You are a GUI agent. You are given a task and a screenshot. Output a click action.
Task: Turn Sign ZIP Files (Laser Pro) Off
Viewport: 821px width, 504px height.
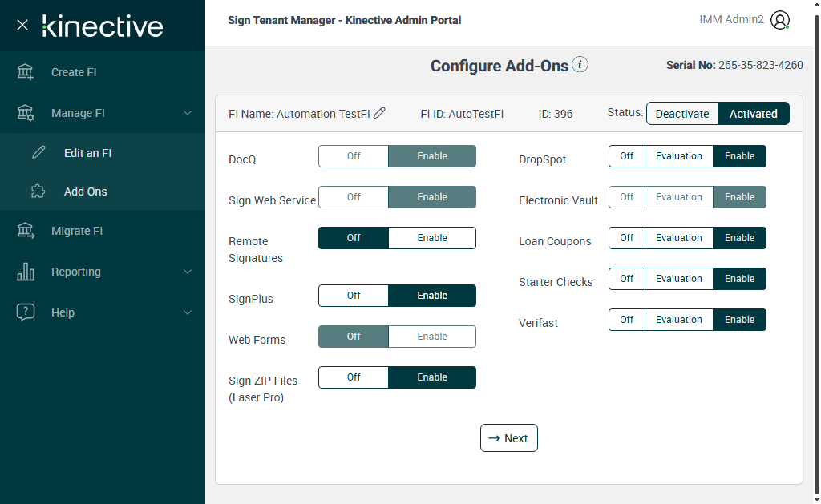click(x=354, y=377)
